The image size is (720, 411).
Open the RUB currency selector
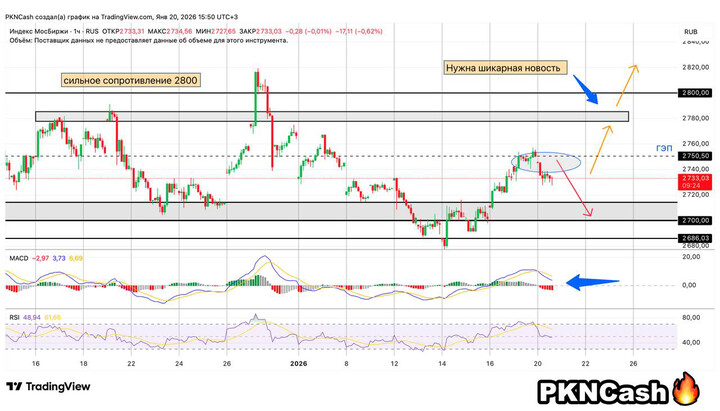[x=689, y=33]
